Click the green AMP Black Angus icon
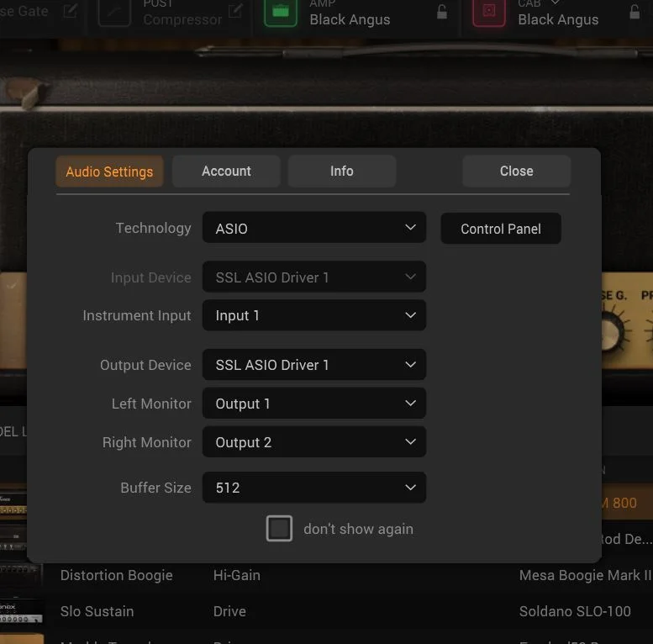This screenshot has width=653, height=644. pos(281,13)
